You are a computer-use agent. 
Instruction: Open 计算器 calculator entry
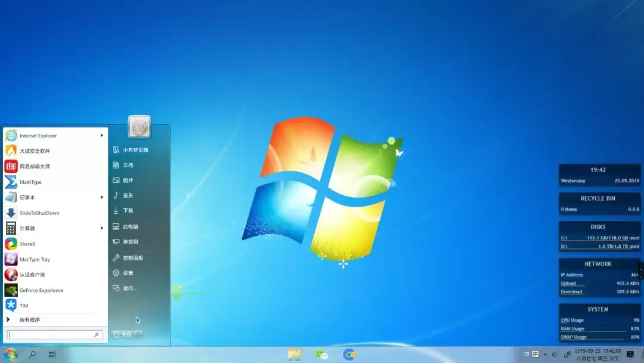55,228
